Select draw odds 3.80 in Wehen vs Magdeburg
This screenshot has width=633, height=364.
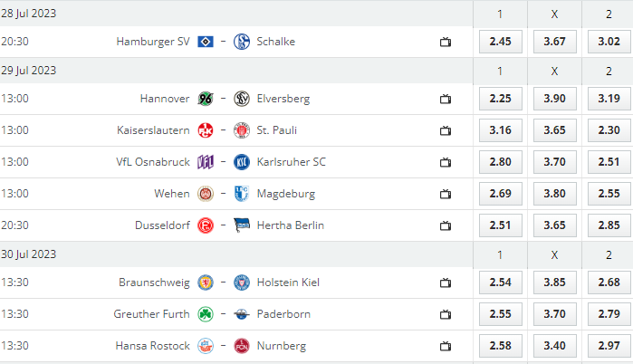click(x=555, y=194)
